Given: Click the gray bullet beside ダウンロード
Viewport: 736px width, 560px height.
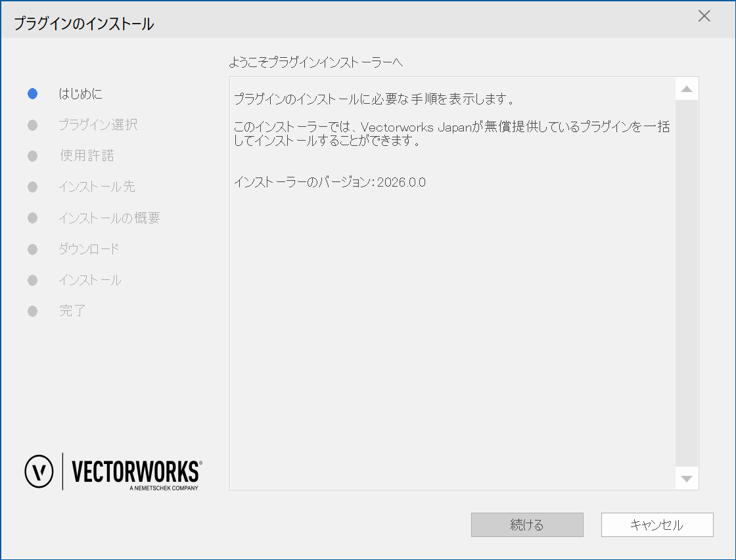Looking at the screenshot, I should pyautogui.click(x=32, y=250).
